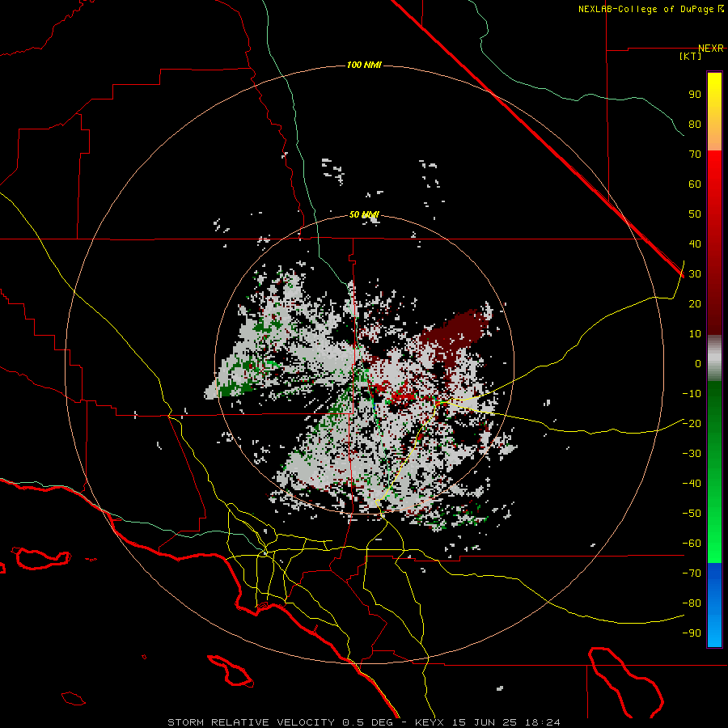Click the 30 value on the velocity scale

point(695,274)
